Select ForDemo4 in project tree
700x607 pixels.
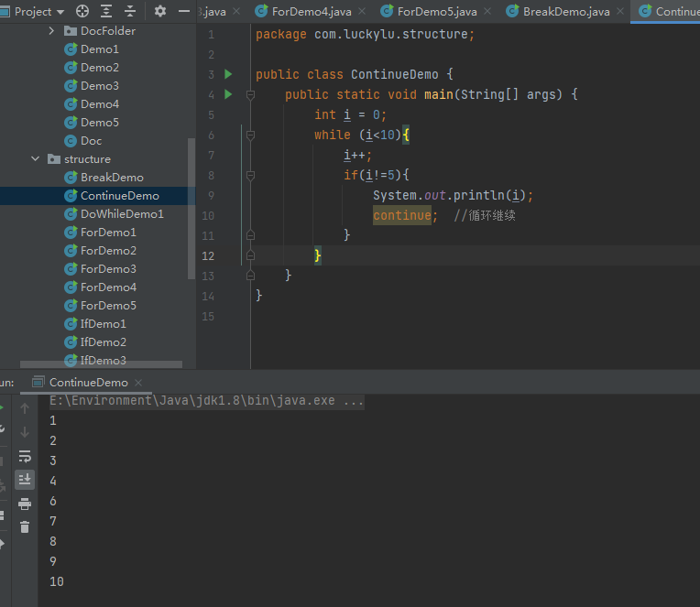(107, 287)
